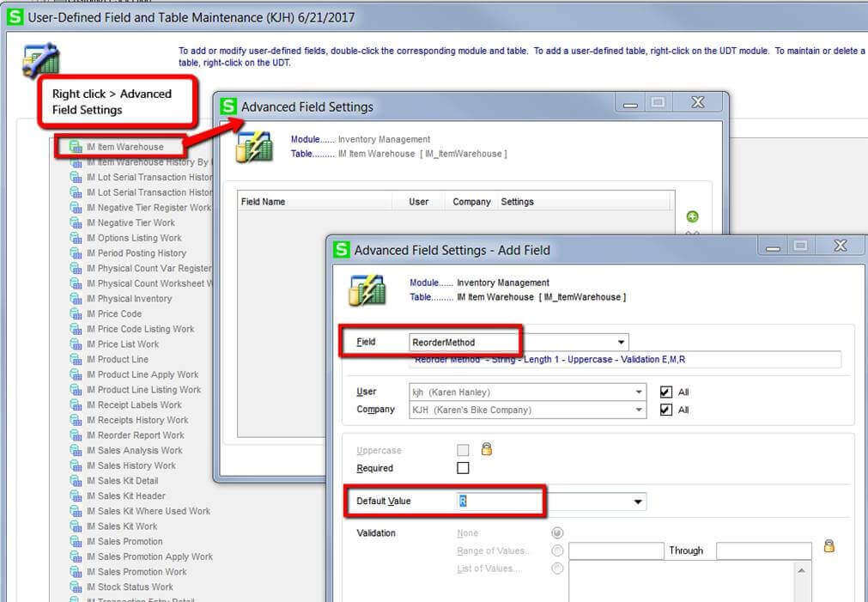Select the IM Item Warehouse module icon

76,146
